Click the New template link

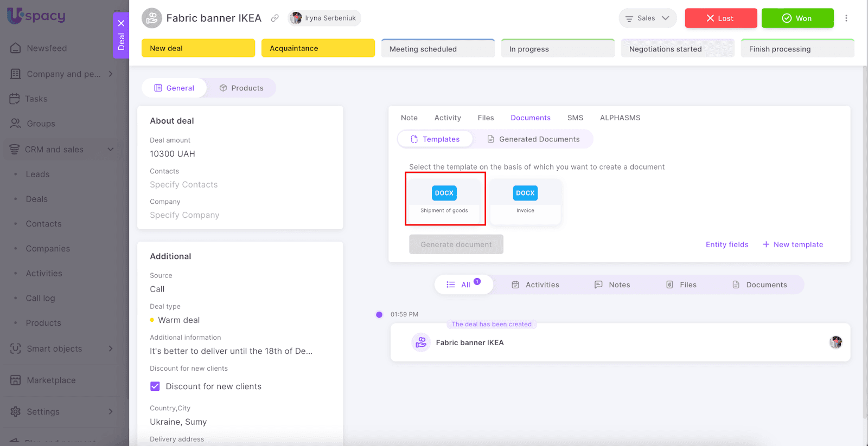[x=793, y=244]
